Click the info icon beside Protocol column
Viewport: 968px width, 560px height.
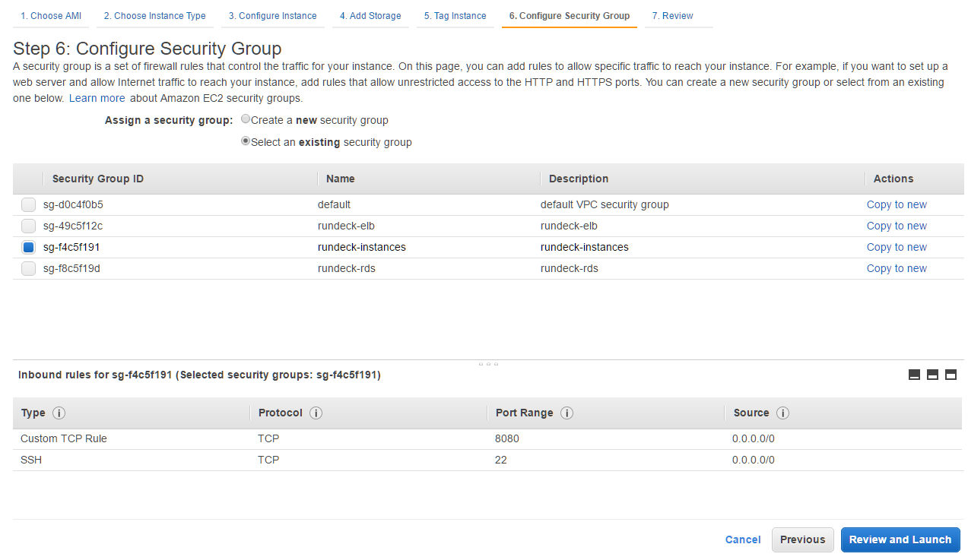point(316,413)
